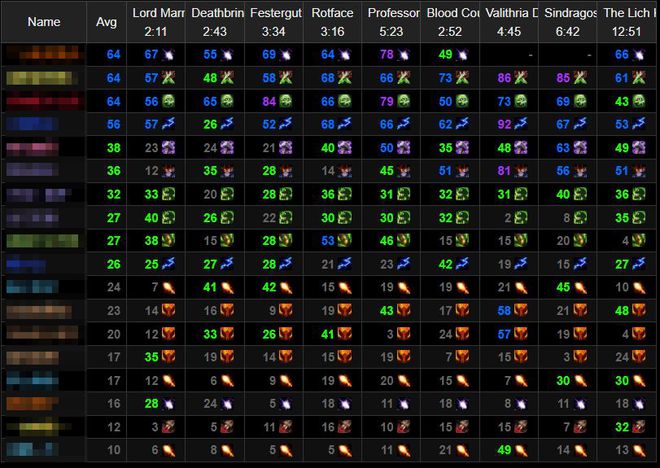Click the green icon beside 40 under Sindragosa
The image size is (660, 468).
[580, 194]
